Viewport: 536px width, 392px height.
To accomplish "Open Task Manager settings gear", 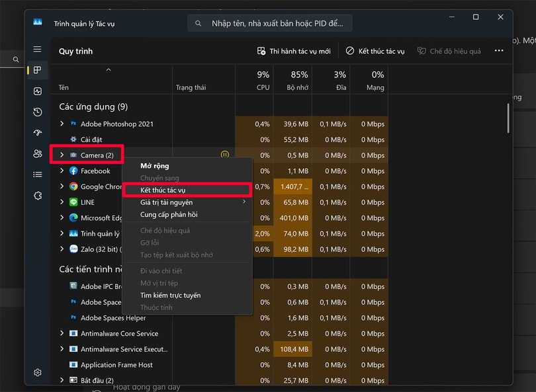I will (38, 373).
